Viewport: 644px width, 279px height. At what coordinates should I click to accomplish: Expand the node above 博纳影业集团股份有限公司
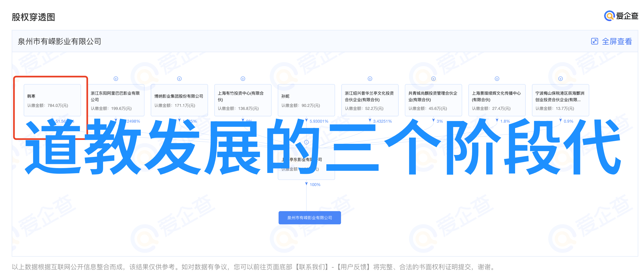179,79
